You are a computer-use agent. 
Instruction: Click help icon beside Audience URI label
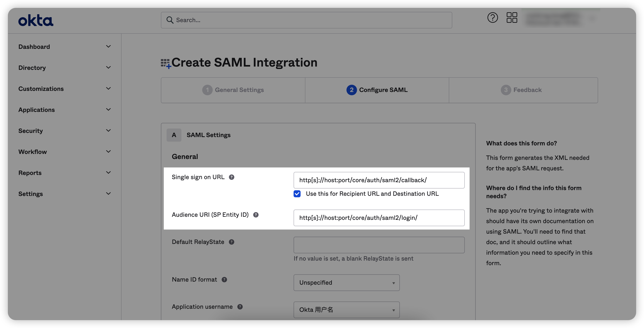[256, 215]
